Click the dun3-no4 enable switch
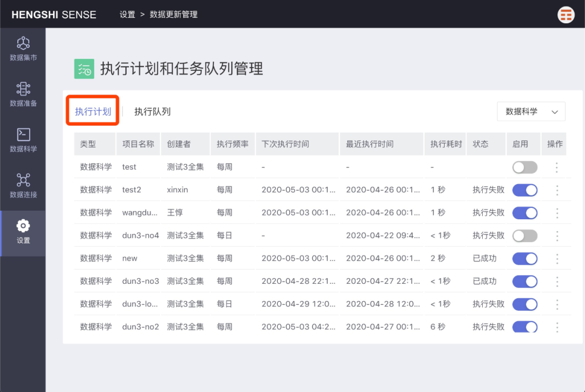This screenshot has height=392, width=585. [524, 236]
